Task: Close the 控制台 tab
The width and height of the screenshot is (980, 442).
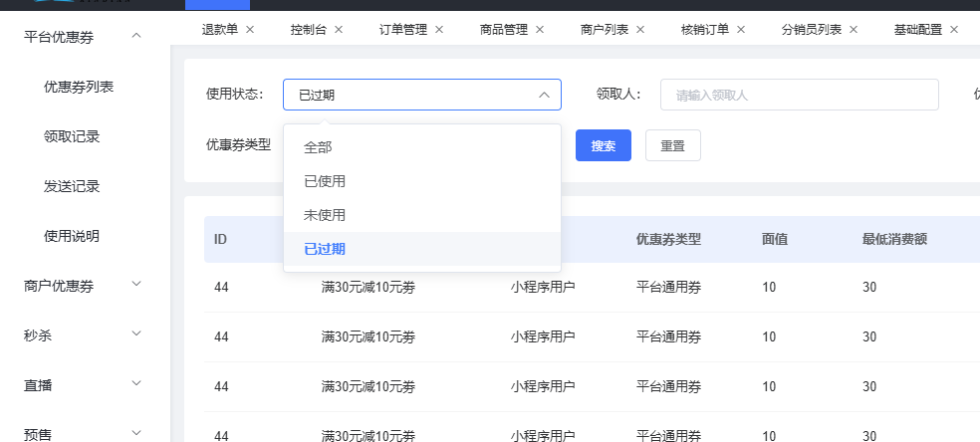Action: 339,30
